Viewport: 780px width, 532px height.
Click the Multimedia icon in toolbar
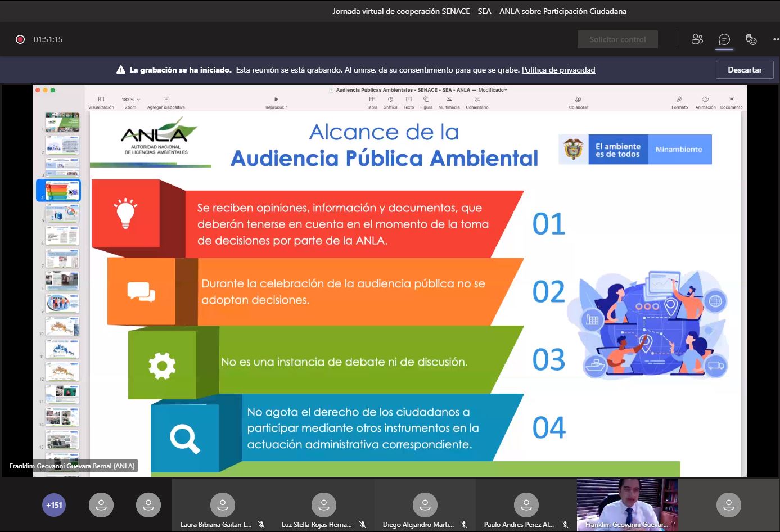[449, 100]
